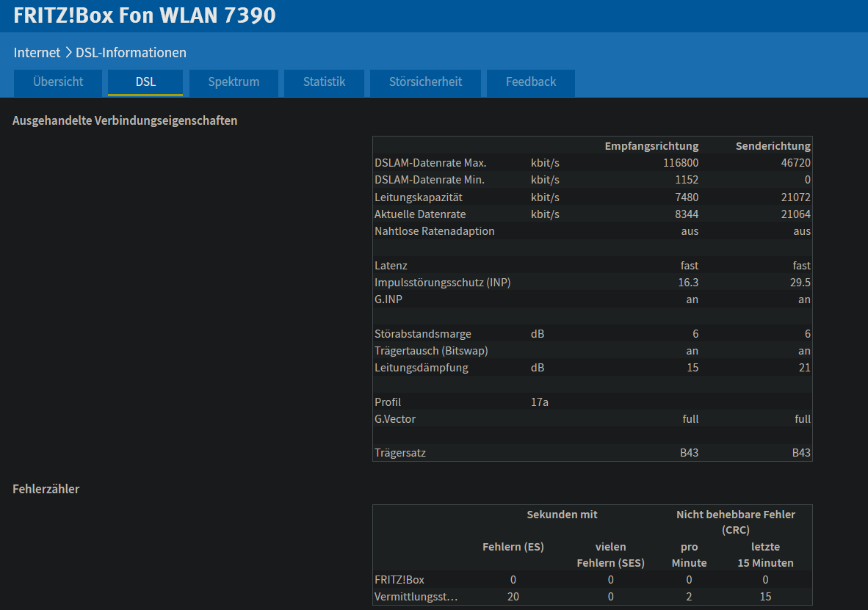Click the vielen Fehlern (SES) header

(610, 555)
